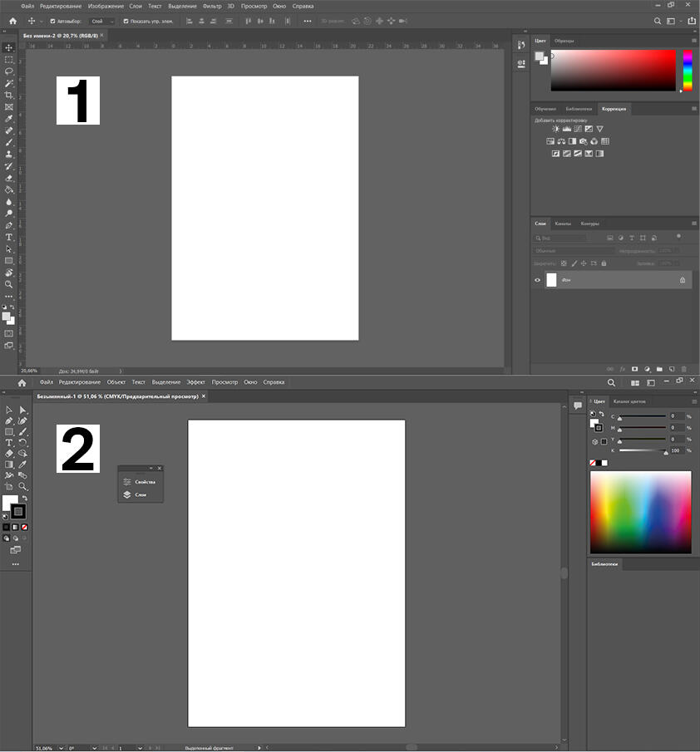Open Свойства in Illustrator floating panel
The height and width of the screenshot is (752, 700).
(140, 481)
